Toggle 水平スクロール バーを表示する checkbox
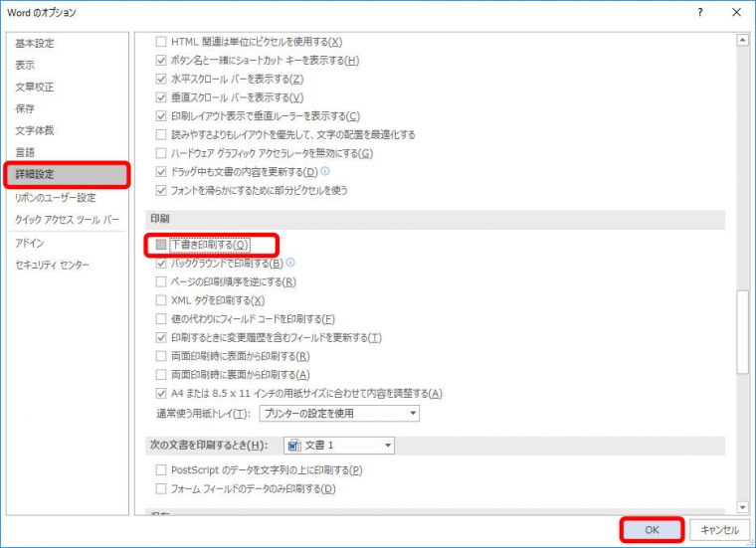Screen dimensions: 756x548 pyautogui.click(x=161, y=79)
